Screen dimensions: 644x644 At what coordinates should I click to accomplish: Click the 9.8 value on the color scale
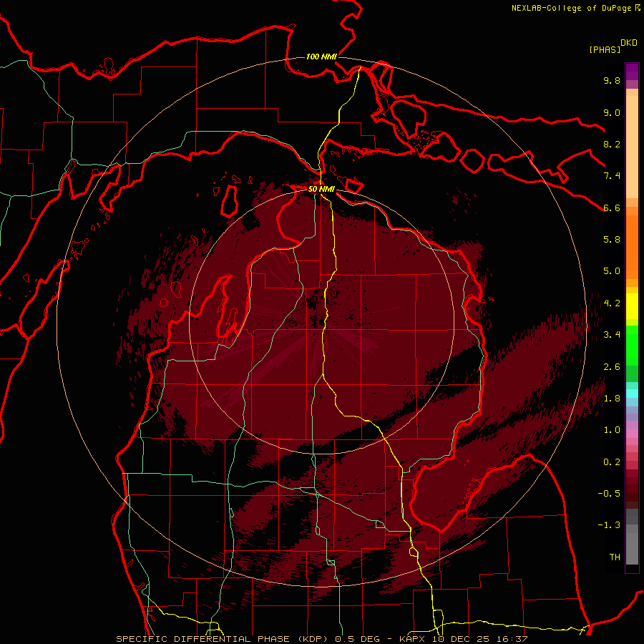pyautogui.click(x=612, y=80)
